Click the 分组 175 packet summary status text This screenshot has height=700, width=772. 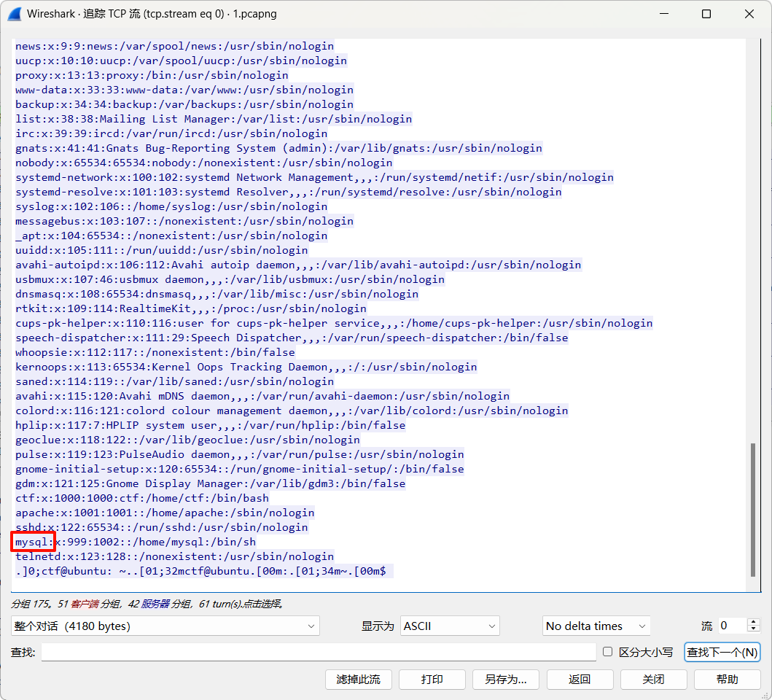[x=147, y=604]
